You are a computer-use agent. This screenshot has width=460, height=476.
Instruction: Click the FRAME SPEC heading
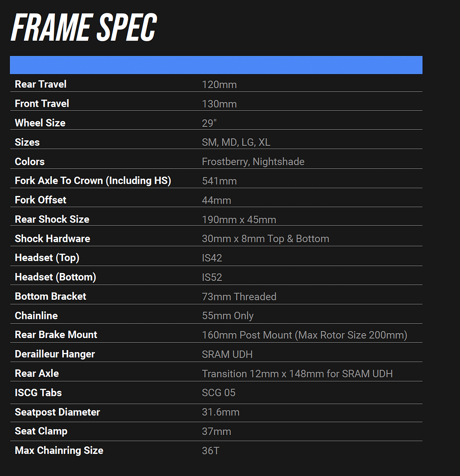(84, 28)
